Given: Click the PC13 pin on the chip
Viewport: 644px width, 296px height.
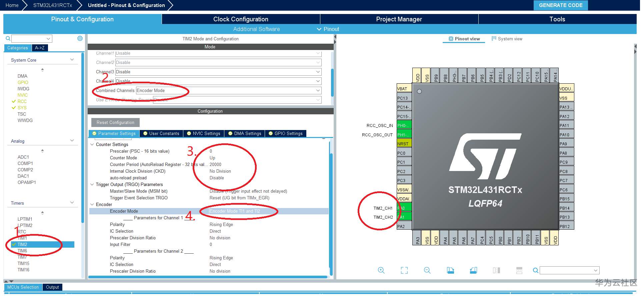Looking at the screenshot, I should (x=404, y=98).
